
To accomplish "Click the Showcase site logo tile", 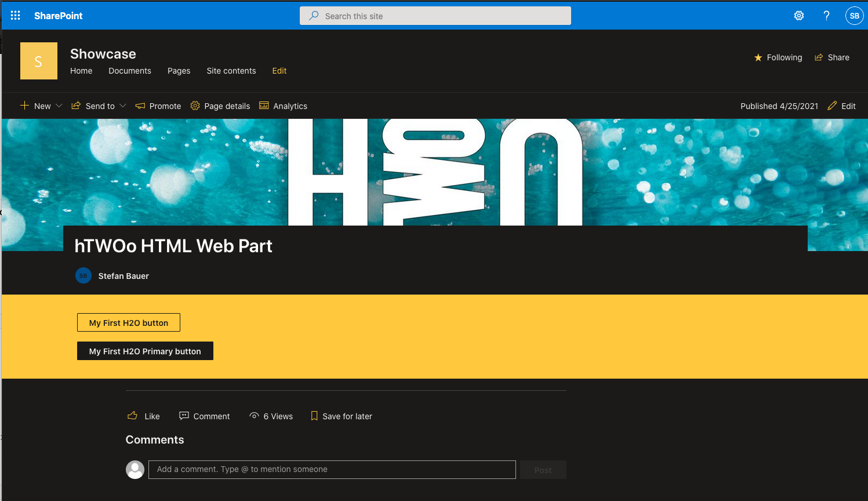I will point(39,61).
